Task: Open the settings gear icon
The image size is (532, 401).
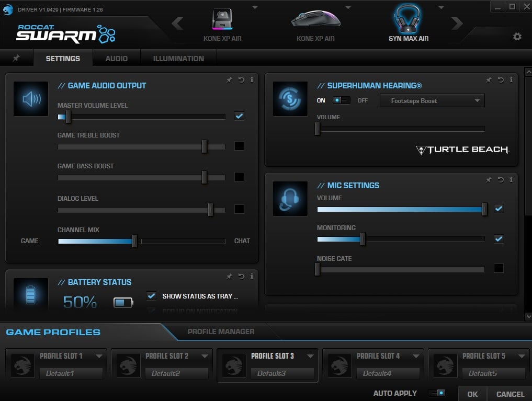Action: 517,36
